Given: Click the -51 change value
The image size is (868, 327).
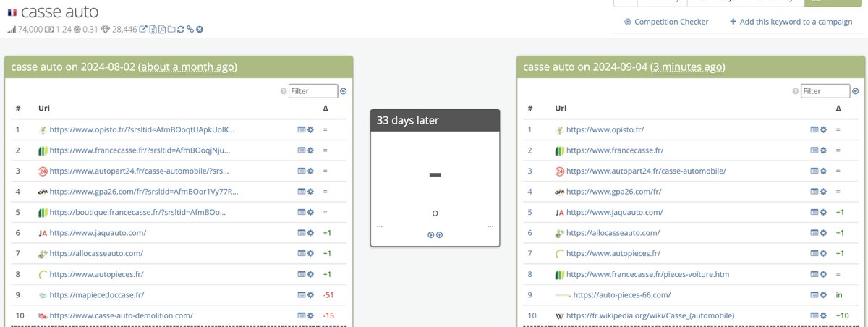Looking at the screenshot, I should click(328, 294).
